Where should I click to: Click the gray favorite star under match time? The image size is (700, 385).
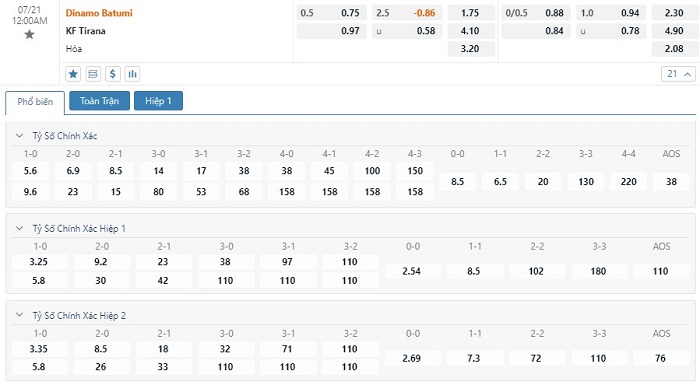29,34
